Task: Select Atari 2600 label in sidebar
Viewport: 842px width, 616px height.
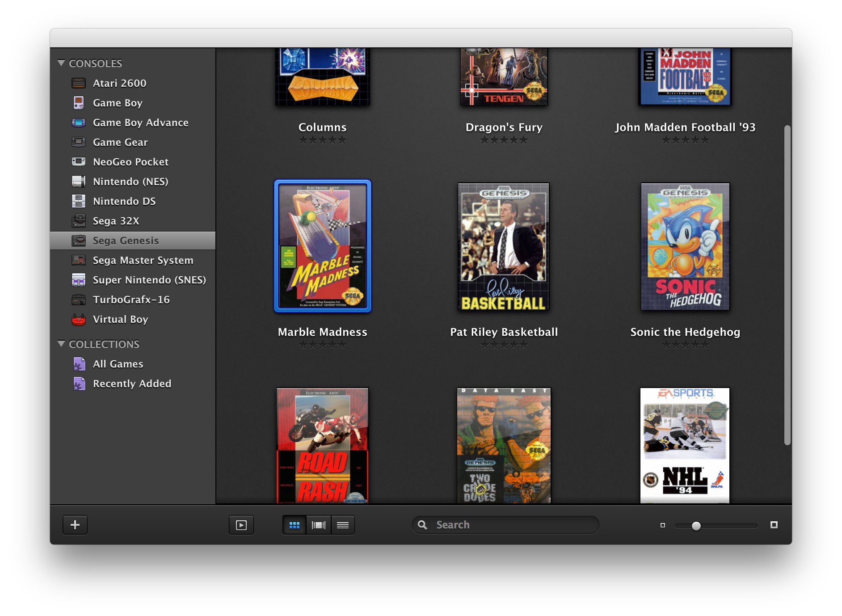Action: click(120, 83)
